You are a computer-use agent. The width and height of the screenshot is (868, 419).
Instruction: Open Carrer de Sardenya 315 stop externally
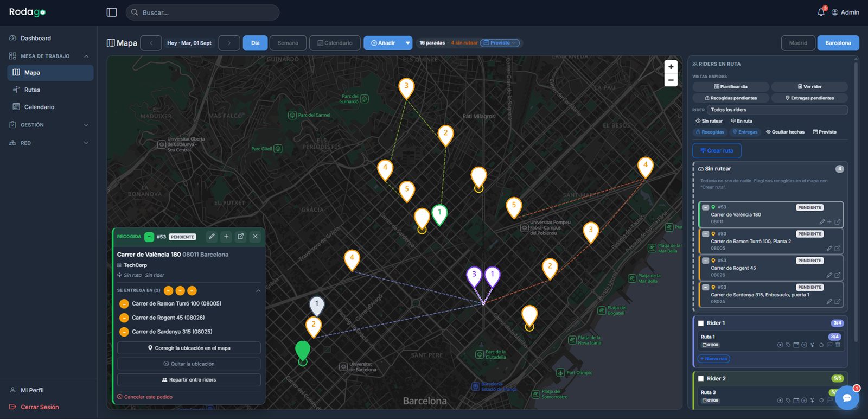[838, 302]
